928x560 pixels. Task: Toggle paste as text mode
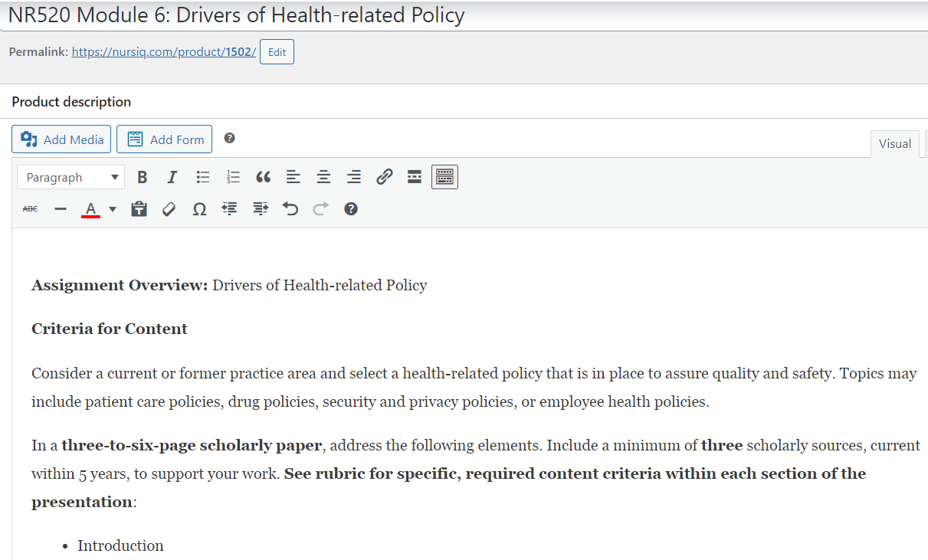pos(139,209)
